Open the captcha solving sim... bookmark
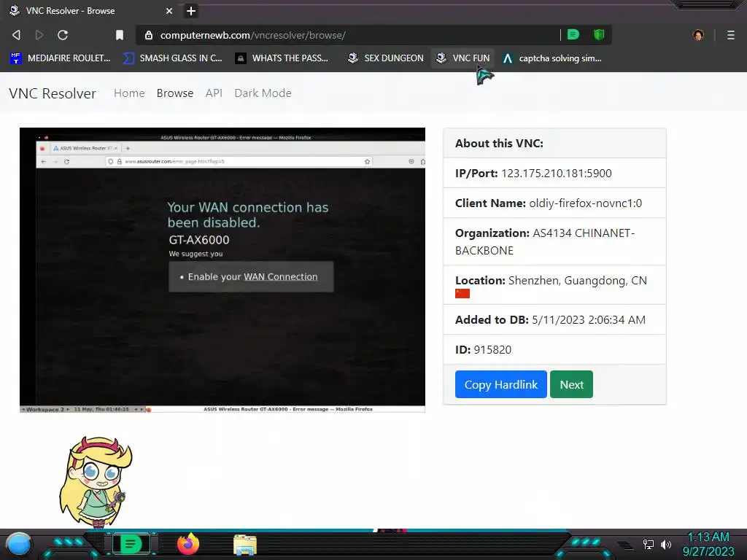Image resolution: width=747 pixels, height=560 pixels. pos(553,58)
